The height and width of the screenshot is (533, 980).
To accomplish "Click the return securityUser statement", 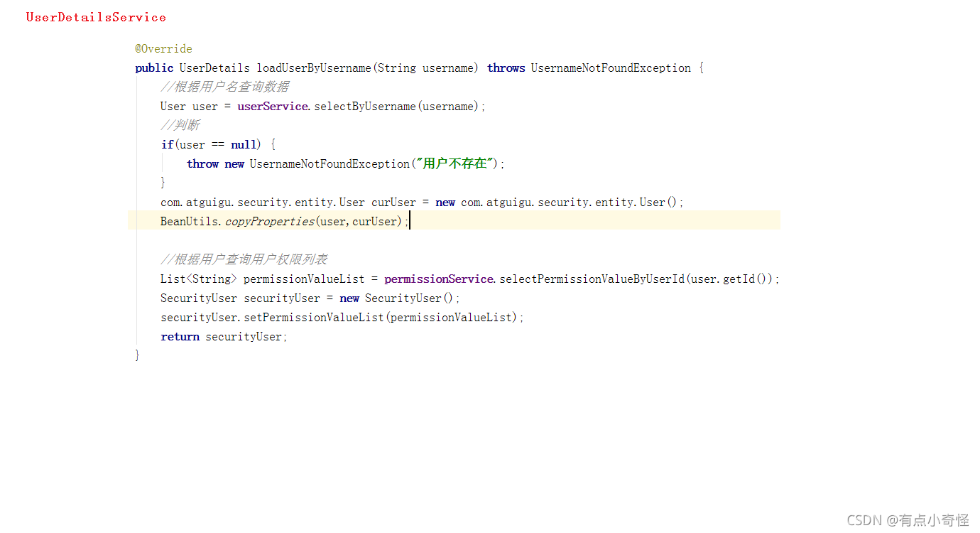I will [224, 337].
